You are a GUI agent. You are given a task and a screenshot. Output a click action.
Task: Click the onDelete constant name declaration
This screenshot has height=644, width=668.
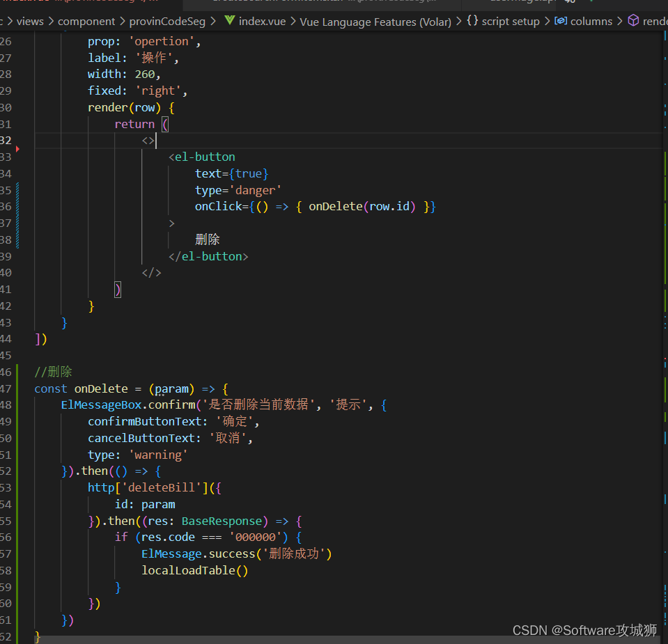101,389
